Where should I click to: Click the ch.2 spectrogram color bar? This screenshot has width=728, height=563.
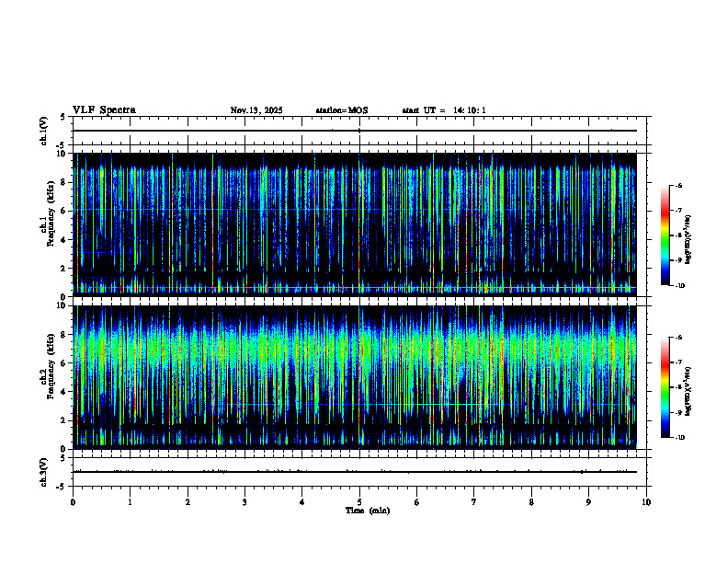(665, 387)
